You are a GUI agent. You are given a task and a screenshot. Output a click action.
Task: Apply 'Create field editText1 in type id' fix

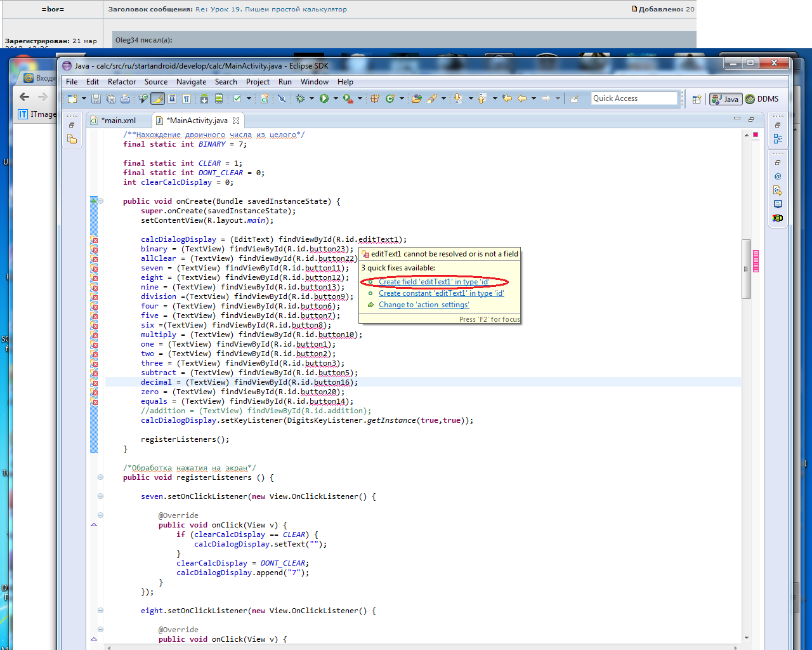click(433, 282)
